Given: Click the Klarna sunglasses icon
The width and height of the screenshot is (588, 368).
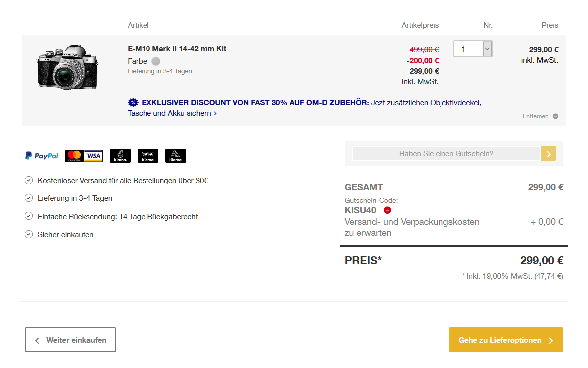Looking at the screenshot, I should coord(148,156).
